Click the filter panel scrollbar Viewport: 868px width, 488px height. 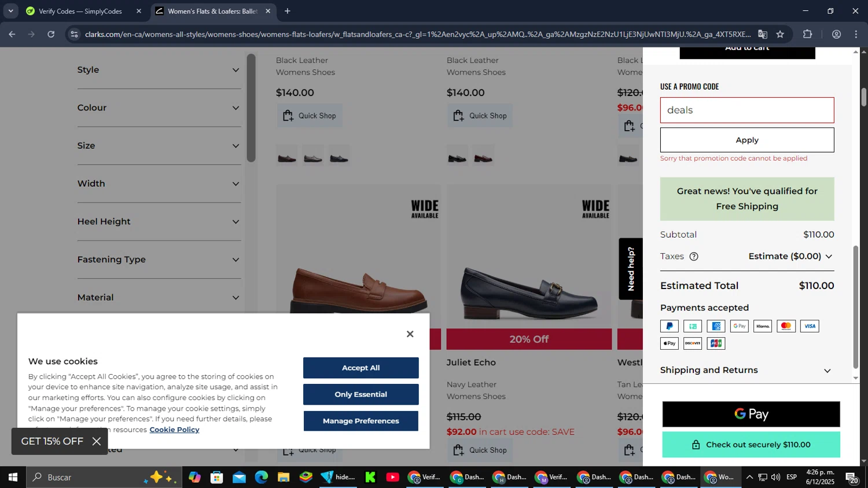pyautogui.click(x=251, y=108)
